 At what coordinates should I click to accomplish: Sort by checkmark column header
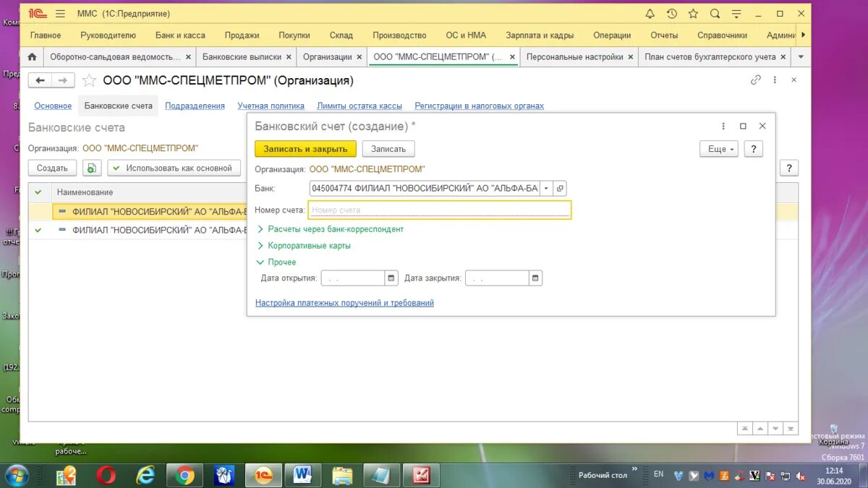coord(39,192)
